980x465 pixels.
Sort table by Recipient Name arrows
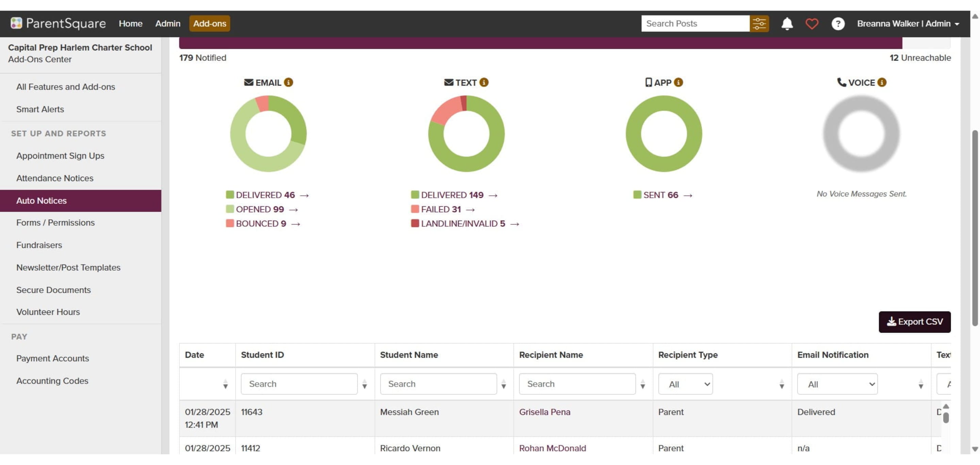pyautogui.click(x=642, y=384)
